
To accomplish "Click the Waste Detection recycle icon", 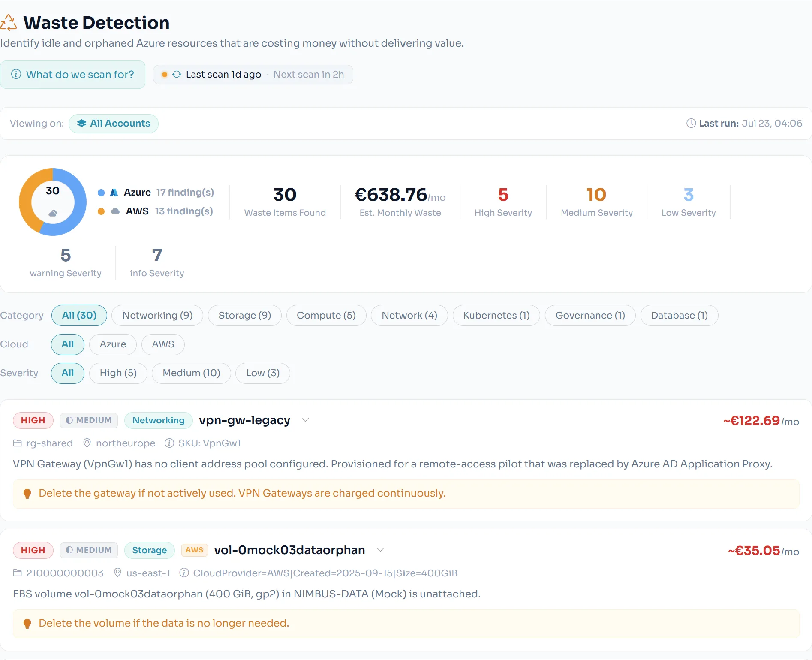I will (8, 23).
